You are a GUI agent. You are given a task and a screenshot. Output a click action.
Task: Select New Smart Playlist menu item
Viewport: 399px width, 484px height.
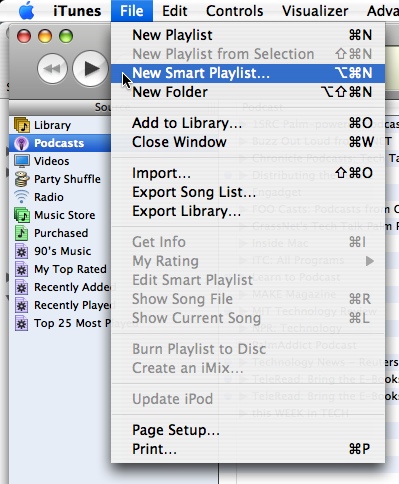pyautogui.click(x=248, y=73)
